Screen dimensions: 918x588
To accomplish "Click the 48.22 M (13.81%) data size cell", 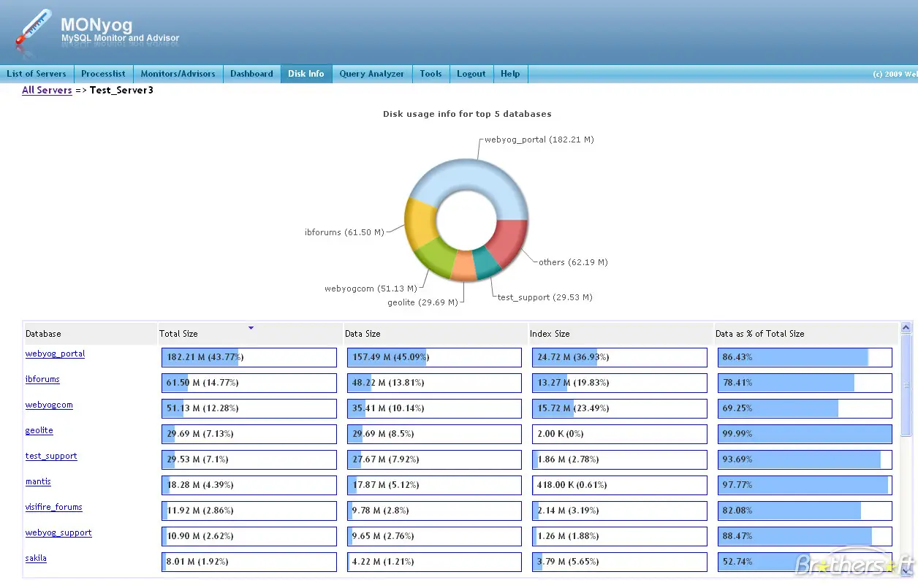I will coord(435,383).
